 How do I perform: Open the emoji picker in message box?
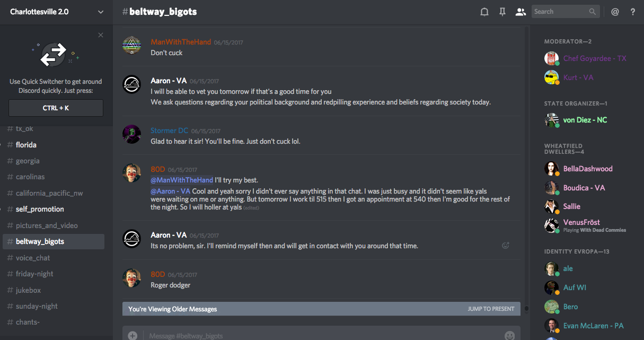click(x=509, y=335)
